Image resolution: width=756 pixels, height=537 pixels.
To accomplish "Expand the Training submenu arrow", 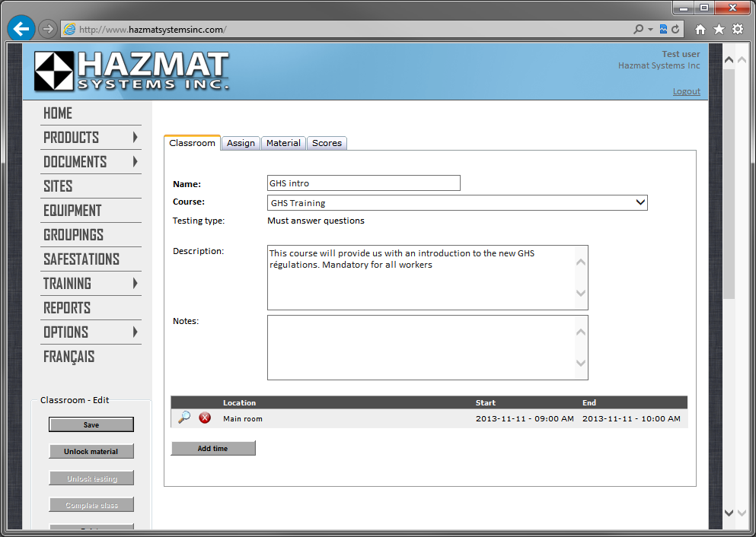I will [x=135, y=284].
